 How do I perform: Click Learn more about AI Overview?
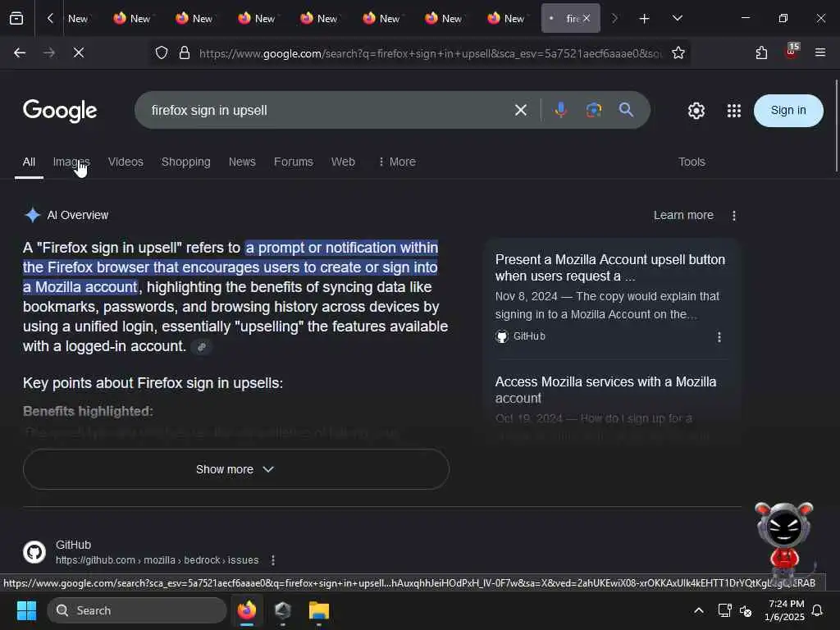pyautogui.click(x=683, y=216)
